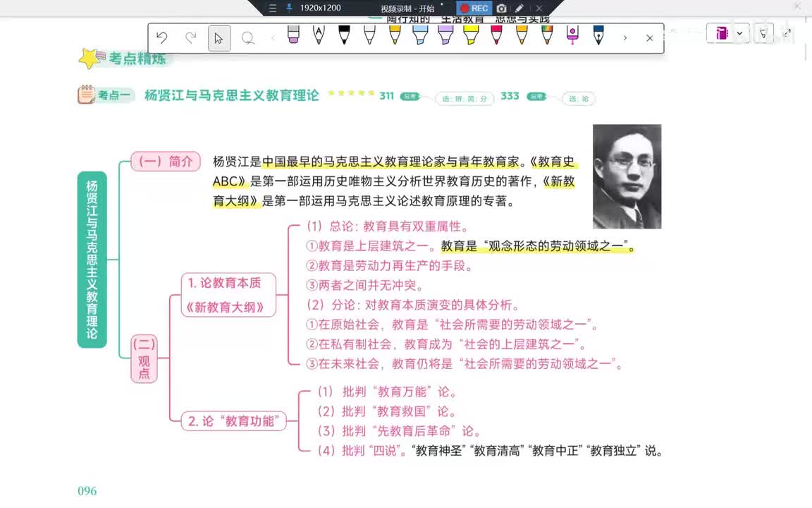
Task: Open the recorder hamburger menu
Action: 272,8
